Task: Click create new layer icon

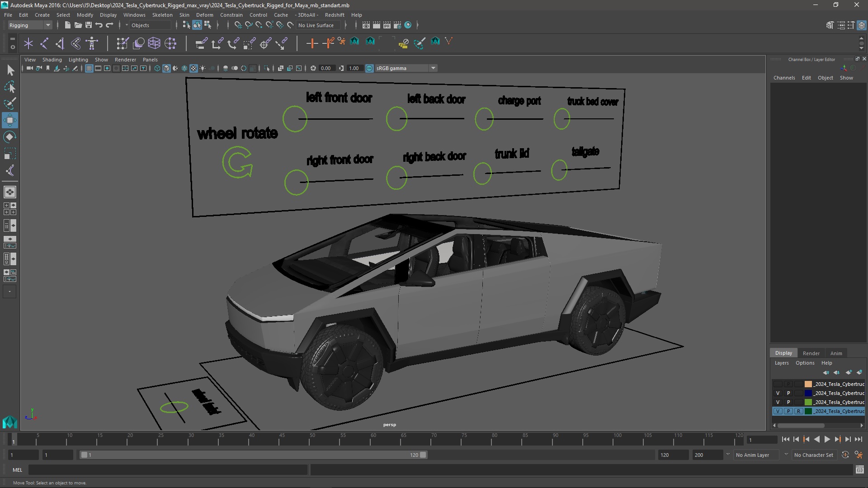Action: 848,372
